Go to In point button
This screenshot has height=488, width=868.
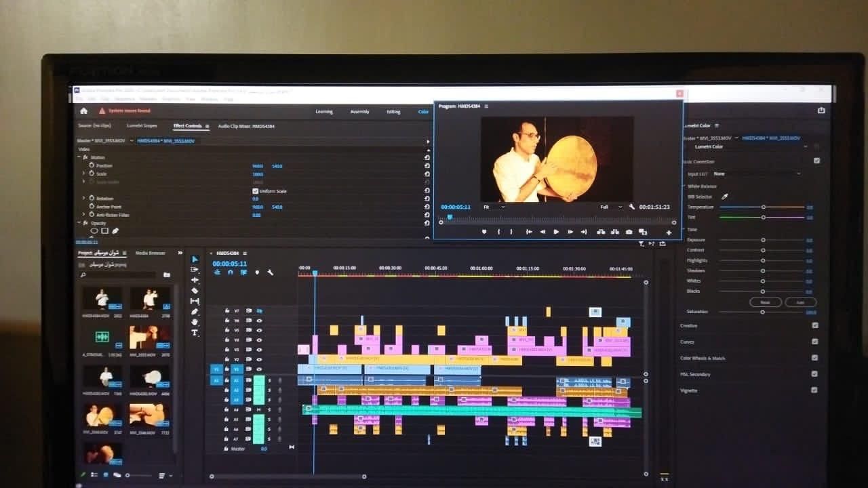tap(529, 232)
